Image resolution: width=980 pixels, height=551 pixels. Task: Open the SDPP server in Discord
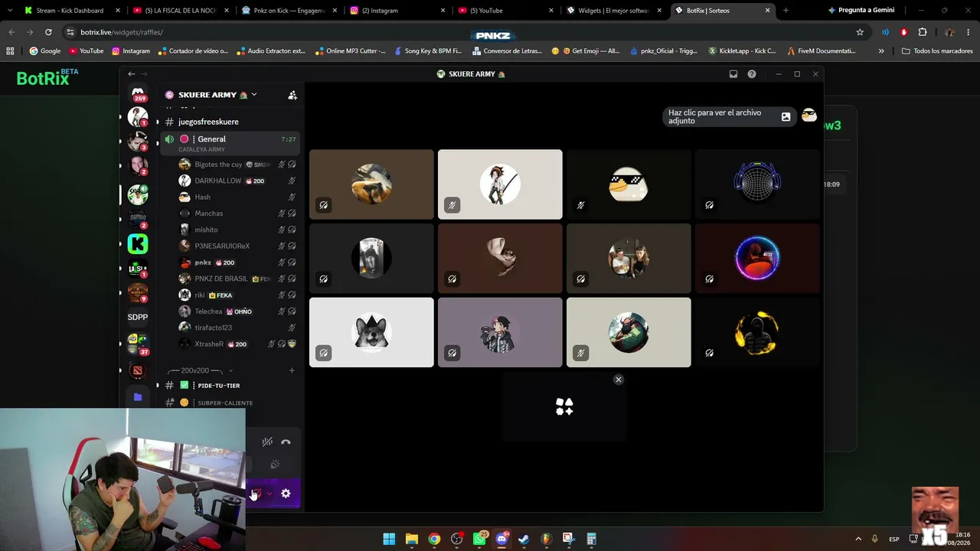[138, 317]
